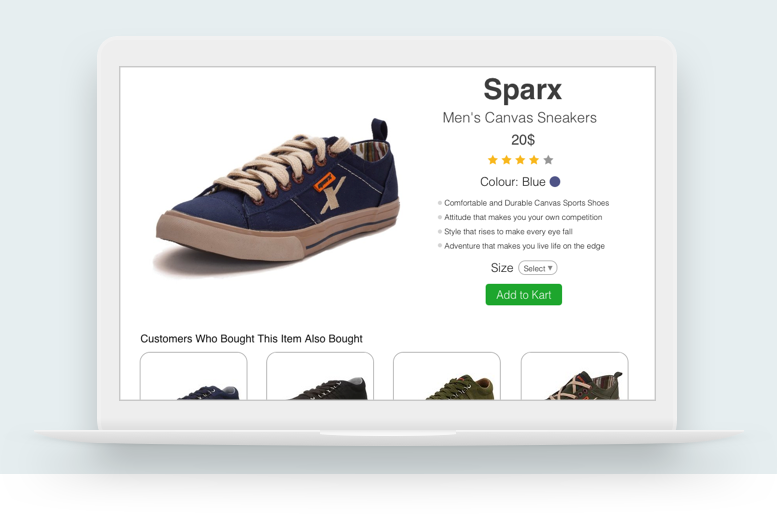Click the Men's Canvas Sneakers product name
The image size is (777, 514).
coord(519,117)
